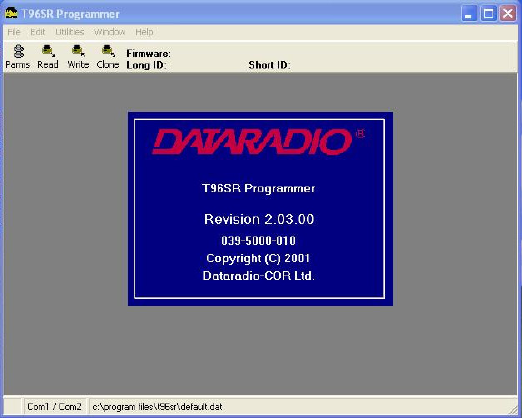Open the Help menu
This screenshot has width=522, height=418.
(144, 32)
